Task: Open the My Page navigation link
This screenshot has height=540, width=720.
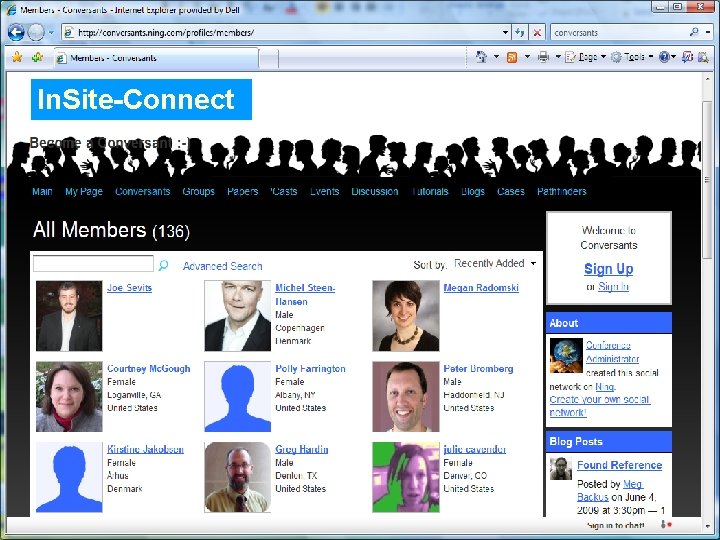Action: coord(84,191)
